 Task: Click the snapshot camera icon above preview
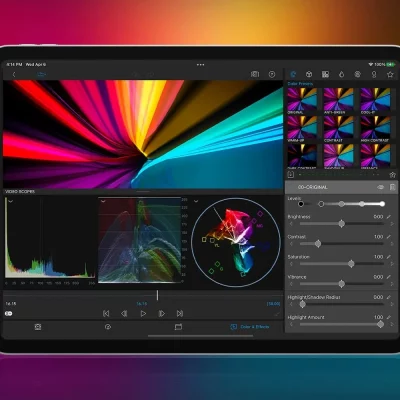point(255,74)
